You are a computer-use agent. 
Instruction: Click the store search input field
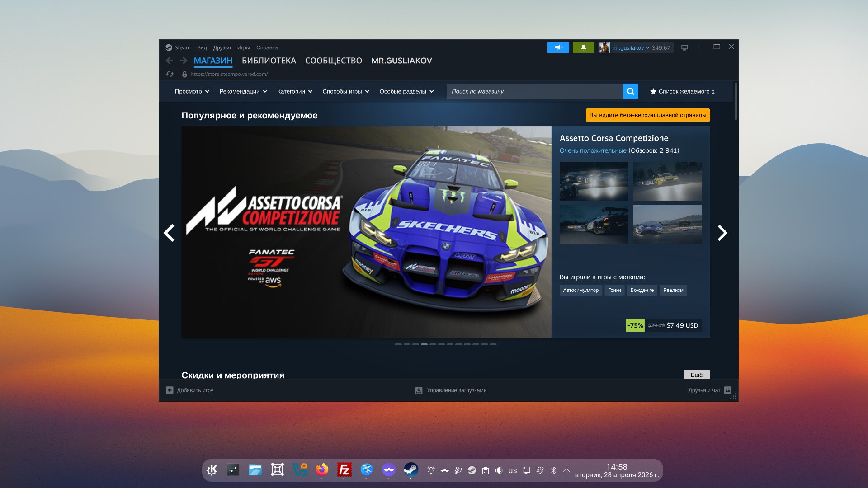coord(534,91)
